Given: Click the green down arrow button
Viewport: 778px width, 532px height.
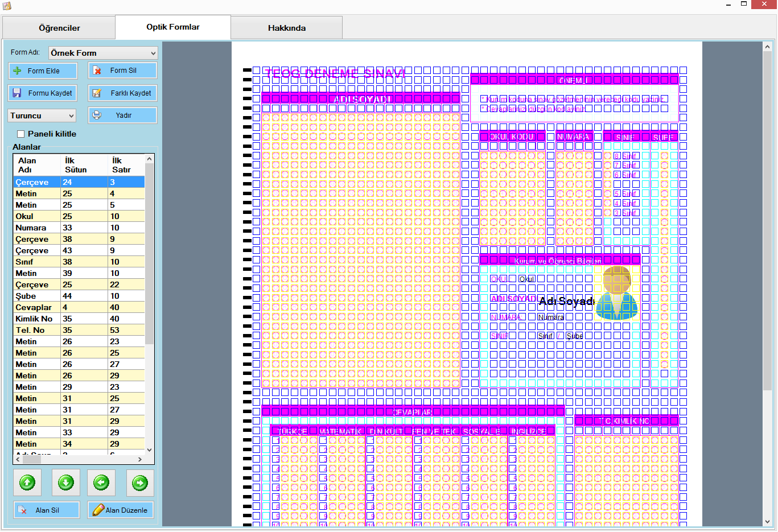Looking at the screenshot, I should pyautogui.click(x=66, y=483).
